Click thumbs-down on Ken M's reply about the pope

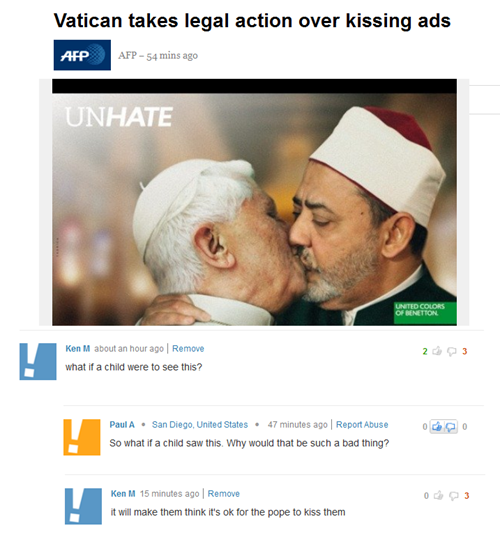pos(453,496)
